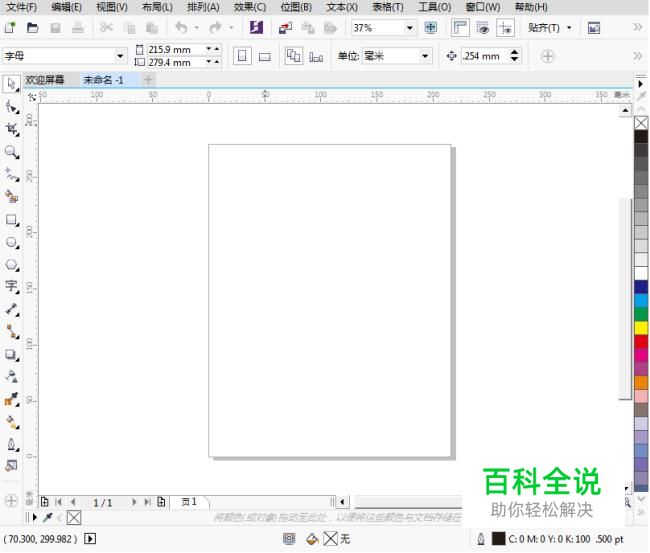Select the Pick tool arrow

coord(11,84)
